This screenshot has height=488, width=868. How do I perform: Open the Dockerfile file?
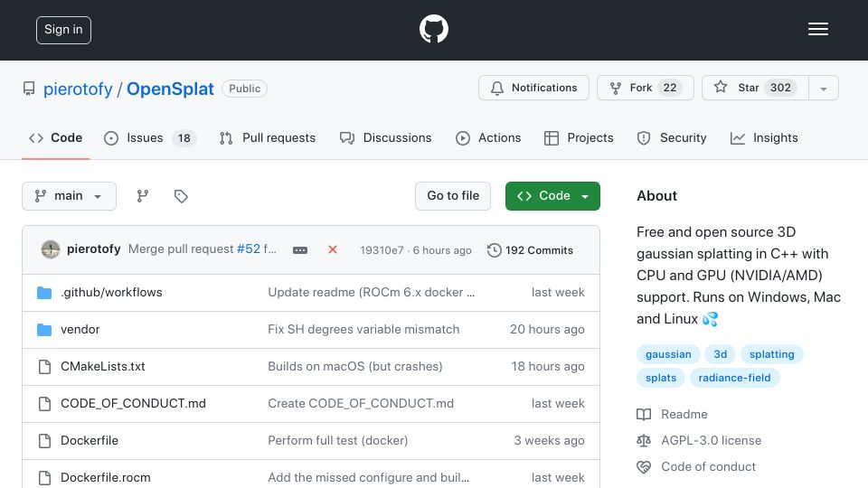tap(90, 440)
